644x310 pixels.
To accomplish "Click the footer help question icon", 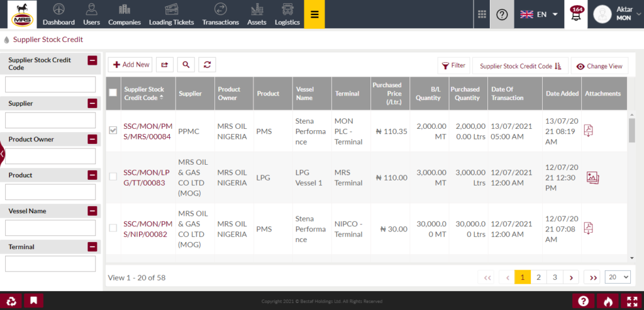I will (x=583, y=301).
